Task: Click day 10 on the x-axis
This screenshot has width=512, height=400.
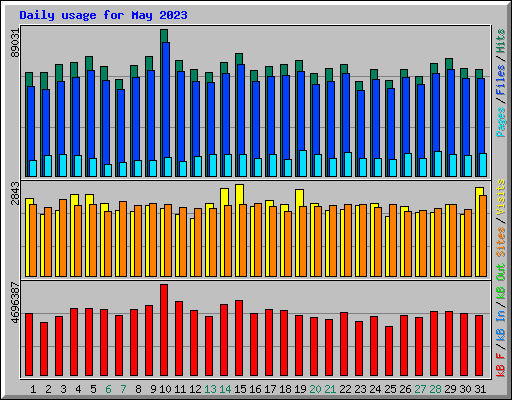Action: click(165, 389)
